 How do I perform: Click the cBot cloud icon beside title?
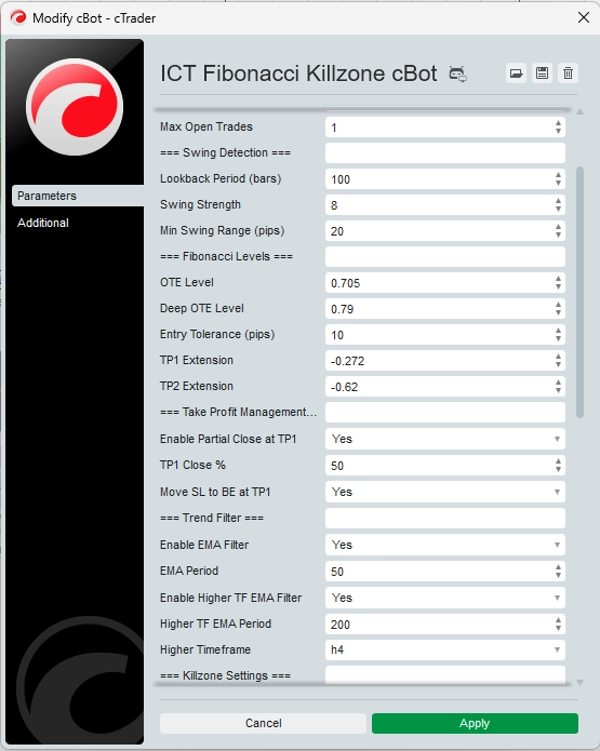tap(458, 74)
